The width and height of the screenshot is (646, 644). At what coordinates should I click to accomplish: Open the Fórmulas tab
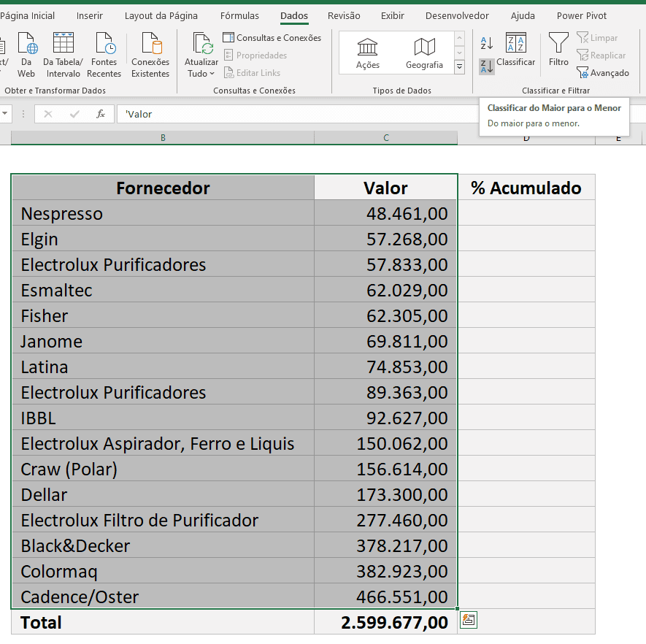[x=239, y=15]
